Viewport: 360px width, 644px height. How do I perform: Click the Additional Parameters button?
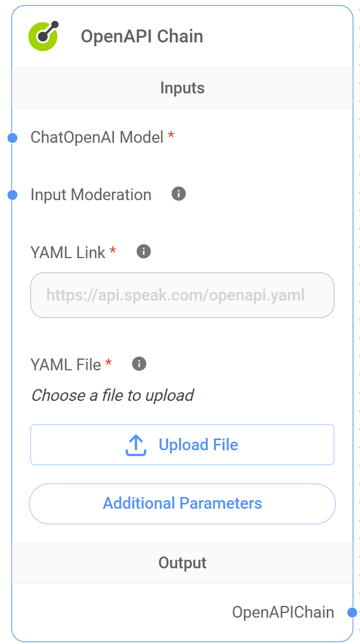182,503
